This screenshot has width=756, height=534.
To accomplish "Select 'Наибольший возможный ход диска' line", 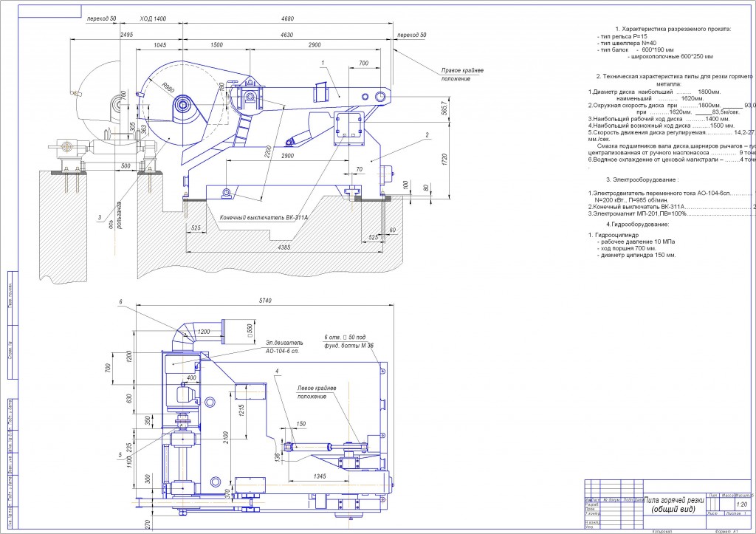I will (661, 126).
